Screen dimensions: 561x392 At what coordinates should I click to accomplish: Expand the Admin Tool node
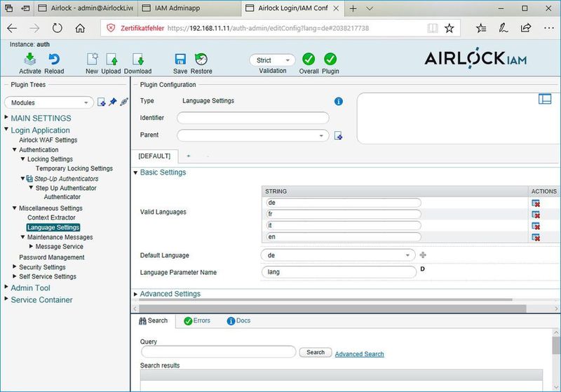tap(6, 287)
